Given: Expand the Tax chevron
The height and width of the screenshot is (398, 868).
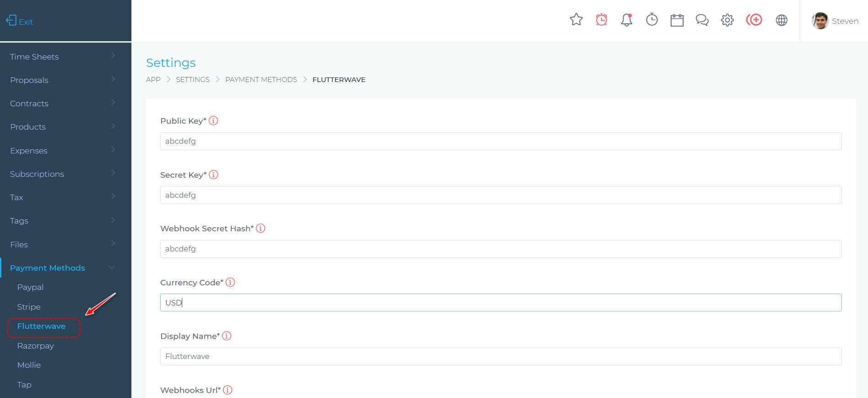Looking at the screenshot, I should pyautogui.click(x=113, y=196).
